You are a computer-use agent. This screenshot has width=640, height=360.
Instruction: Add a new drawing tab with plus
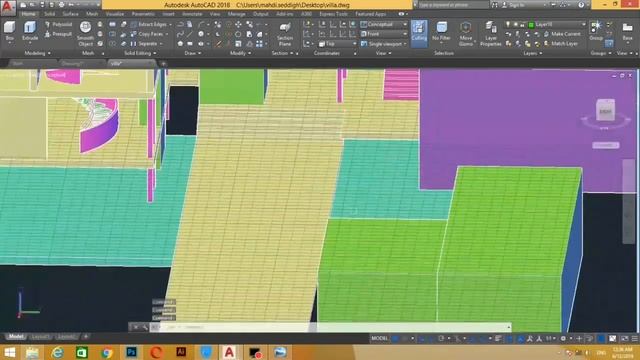(163, 64)
